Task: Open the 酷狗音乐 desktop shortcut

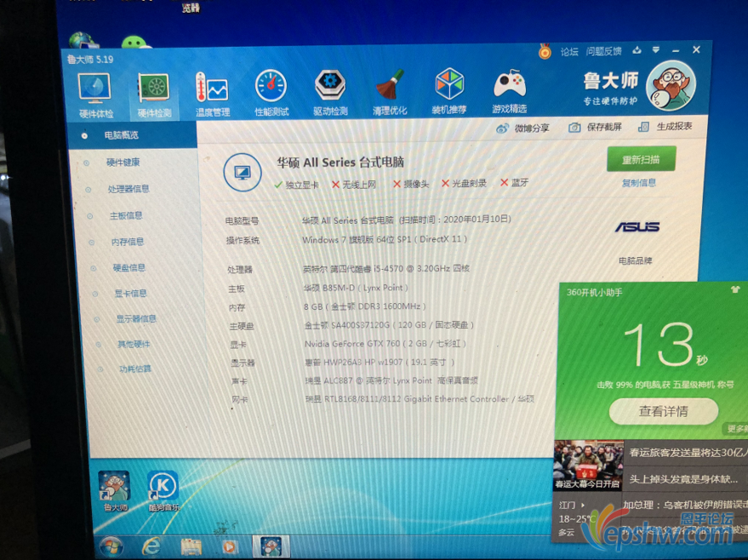Action: 163,491
